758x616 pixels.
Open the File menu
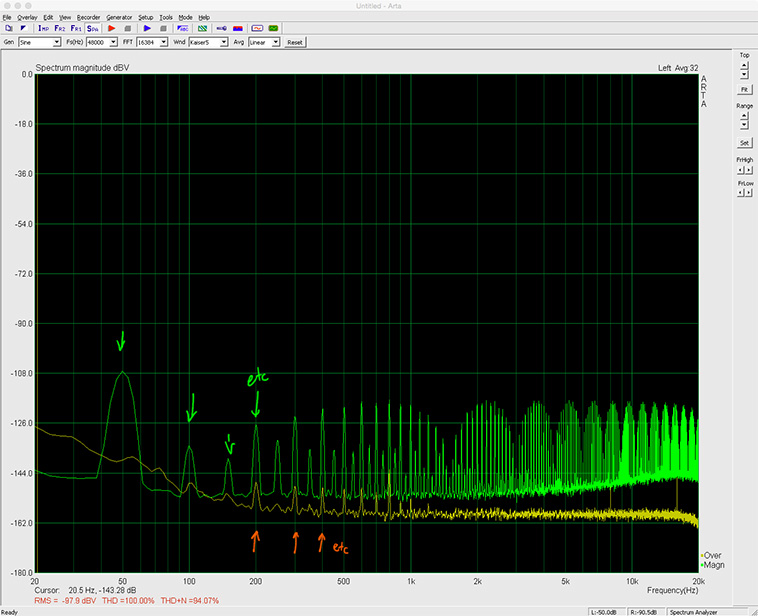[7, 17]
